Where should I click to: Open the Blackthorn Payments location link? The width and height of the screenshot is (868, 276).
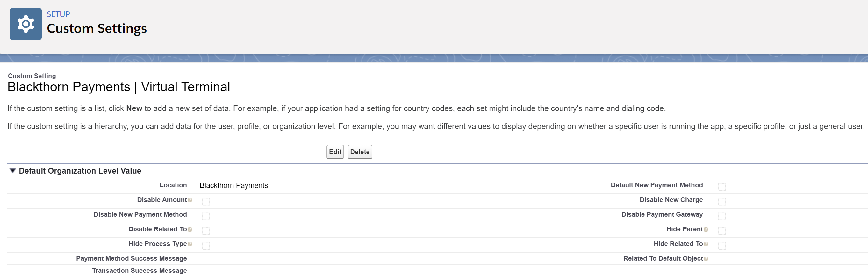point(234,185)
